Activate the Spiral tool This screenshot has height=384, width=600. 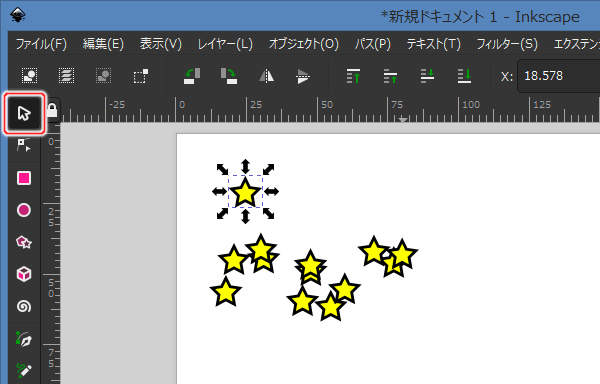tap(24, 306)
